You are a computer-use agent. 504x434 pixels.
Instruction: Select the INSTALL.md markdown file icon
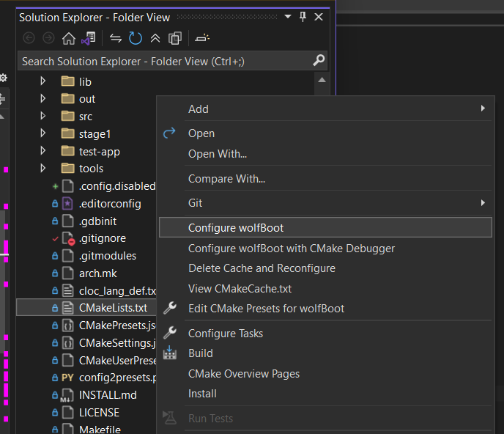pyautogui.click(x=67, y=395)
